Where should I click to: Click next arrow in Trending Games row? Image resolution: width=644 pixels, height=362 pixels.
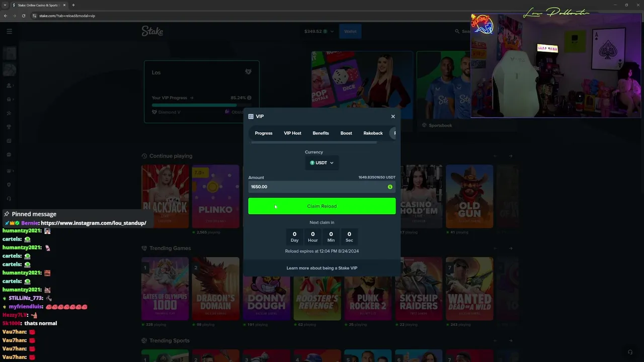[510, 248]
